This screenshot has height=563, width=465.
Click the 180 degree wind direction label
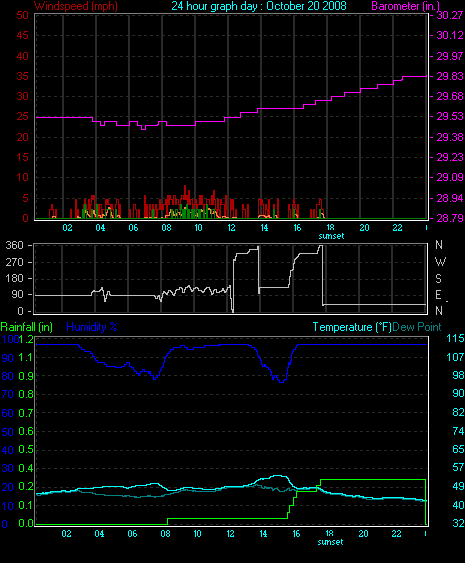pyautogui.click(x=14, y=278)
